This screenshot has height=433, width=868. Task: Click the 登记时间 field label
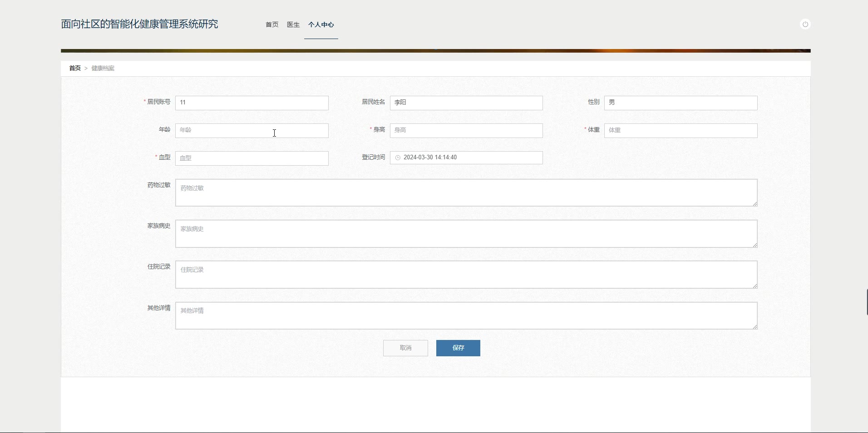(373, 157)
